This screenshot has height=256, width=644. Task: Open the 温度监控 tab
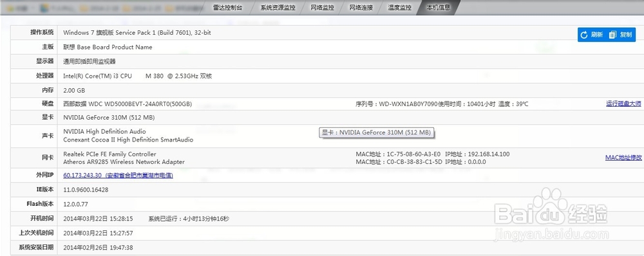tap(400, 7)
